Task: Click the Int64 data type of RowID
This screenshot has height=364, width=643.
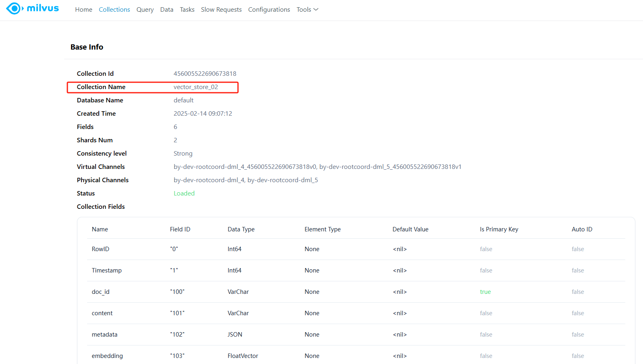Action: (234, 249)
